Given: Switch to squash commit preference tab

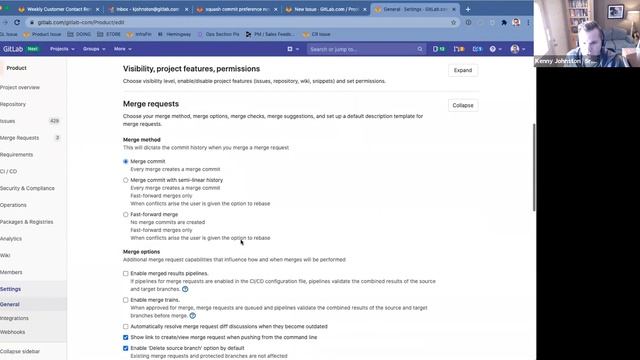Looking at the screenshot, I should [237, 9].
